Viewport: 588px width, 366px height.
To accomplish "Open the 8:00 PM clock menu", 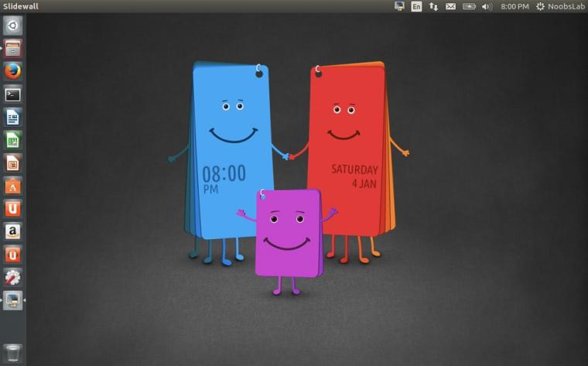I will [514, 6].
